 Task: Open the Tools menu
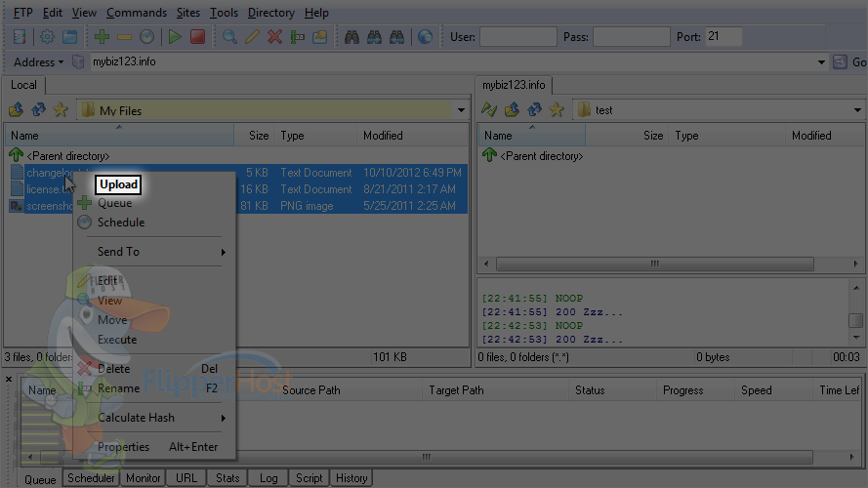click(224, 12)
